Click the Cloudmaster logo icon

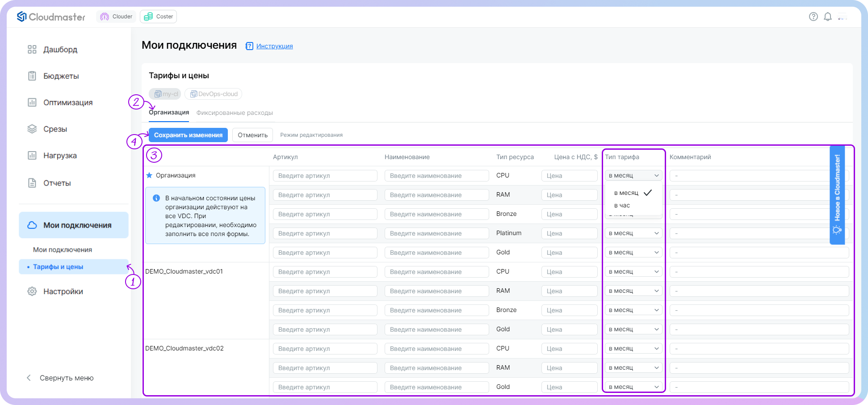(22, 17)
